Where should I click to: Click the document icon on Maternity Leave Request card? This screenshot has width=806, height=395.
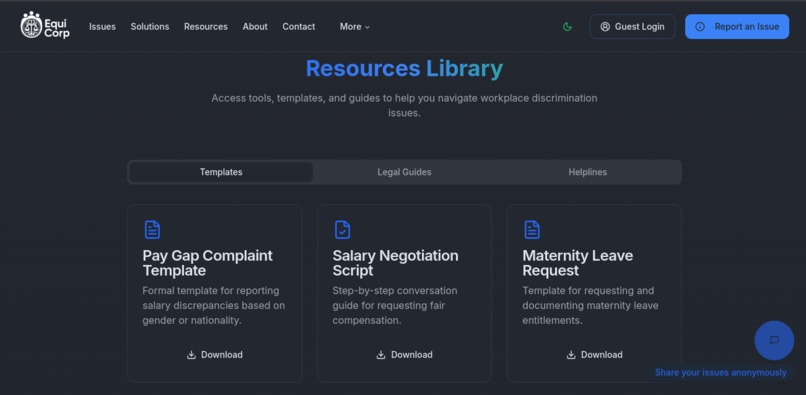pyautogui.click(x=532, y=229)
